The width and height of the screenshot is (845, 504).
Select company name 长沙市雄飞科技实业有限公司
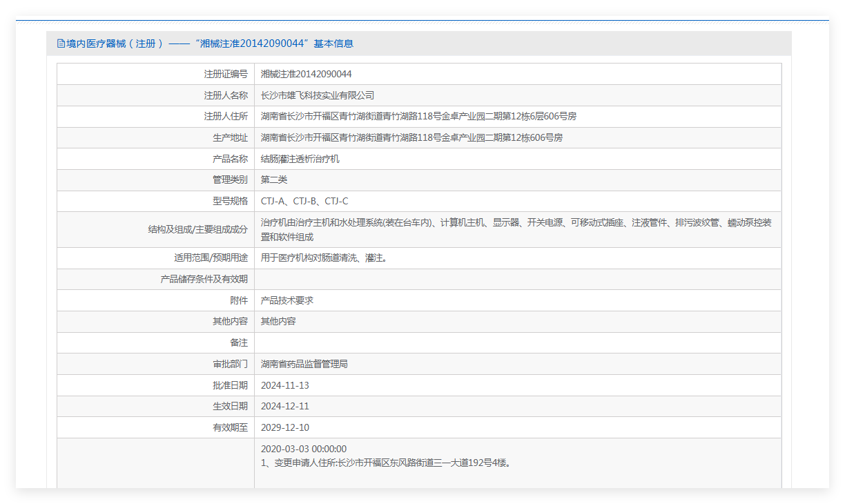tap(318, 95)
